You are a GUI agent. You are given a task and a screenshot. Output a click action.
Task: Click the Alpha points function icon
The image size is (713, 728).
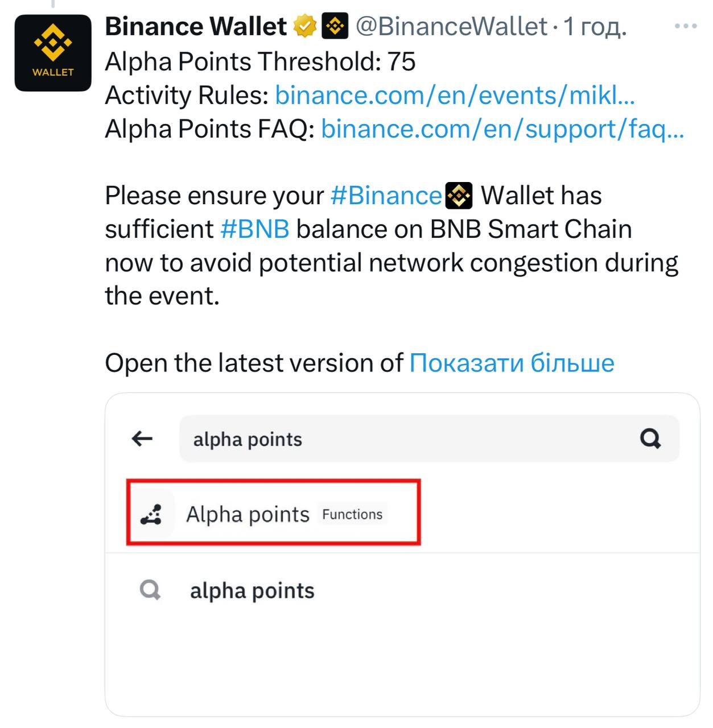tap(151, 514)
